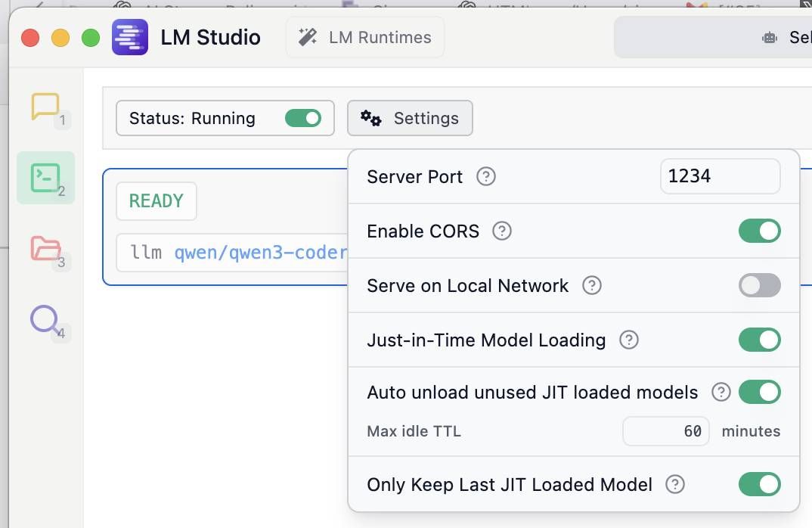Toggle Auto unload unused JIT models
Screen dimensions: 812x528
click(759, 393)
